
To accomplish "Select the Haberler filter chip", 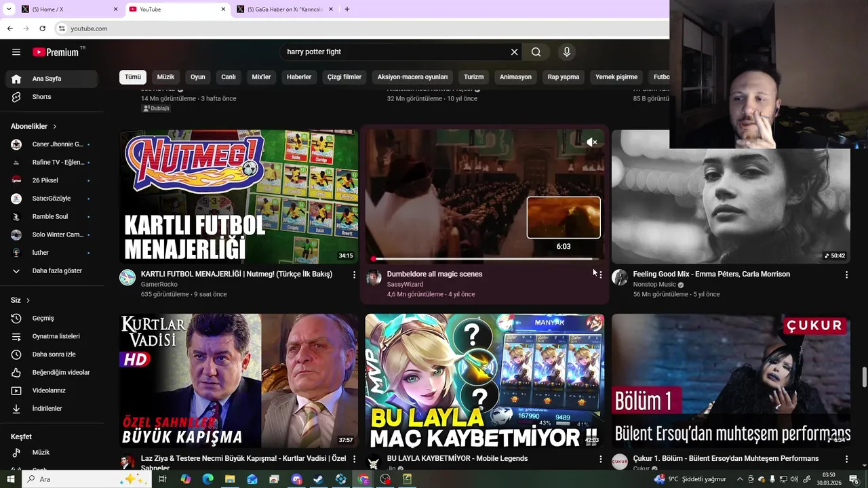I will click(299, 77).
